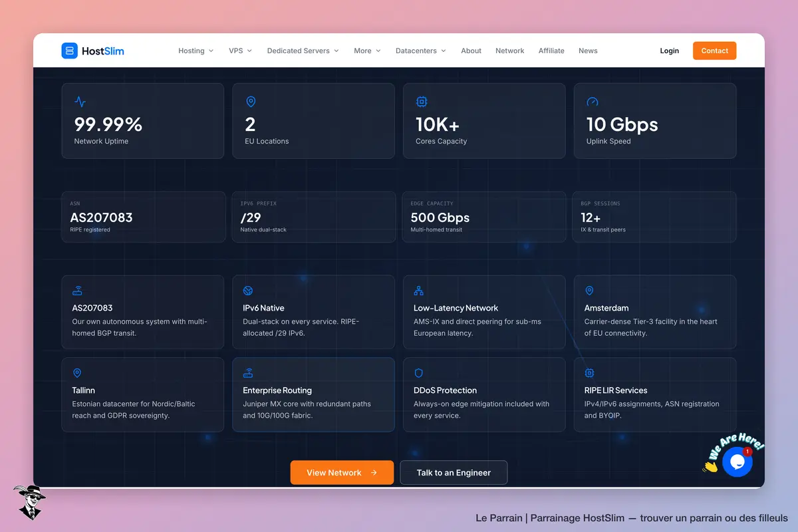Click the Low-Latency Network card title
This screenshot has height=532, width=798.
[x=456, y=308]
